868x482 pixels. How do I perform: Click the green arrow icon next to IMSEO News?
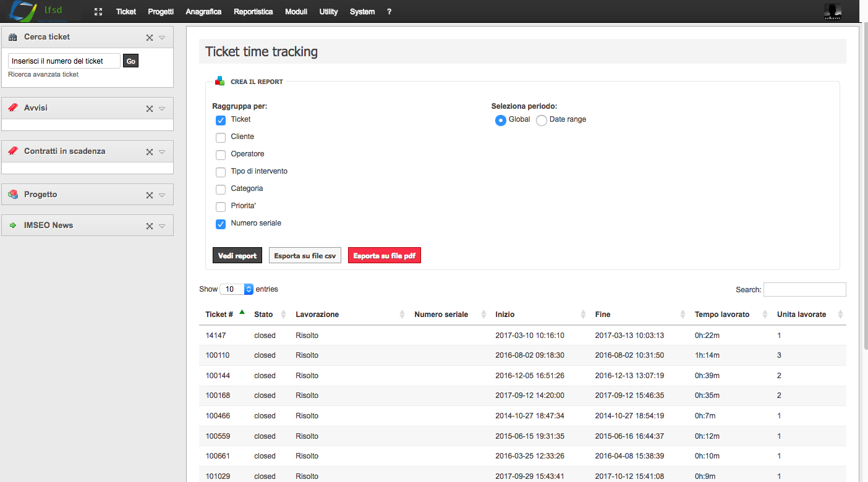12,225
